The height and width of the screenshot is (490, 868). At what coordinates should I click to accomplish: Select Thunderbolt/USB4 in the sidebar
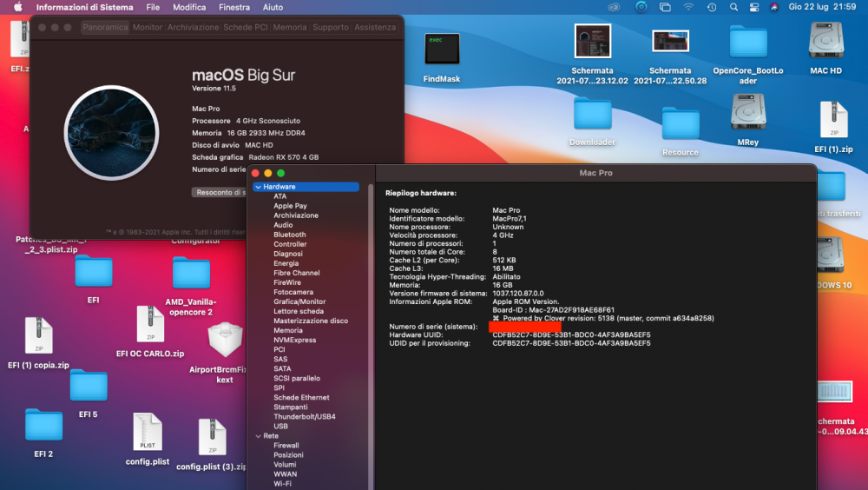pyautogui.click(x=305, y=417)
